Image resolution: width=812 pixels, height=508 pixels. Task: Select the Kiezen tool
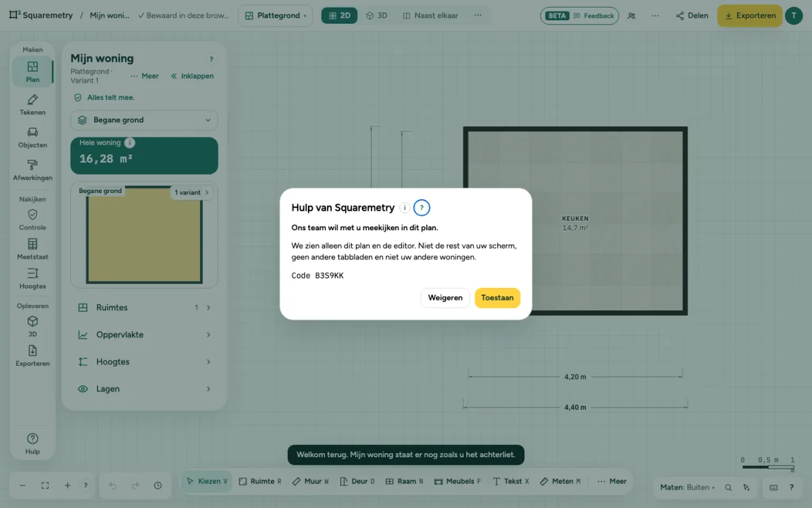207,482
